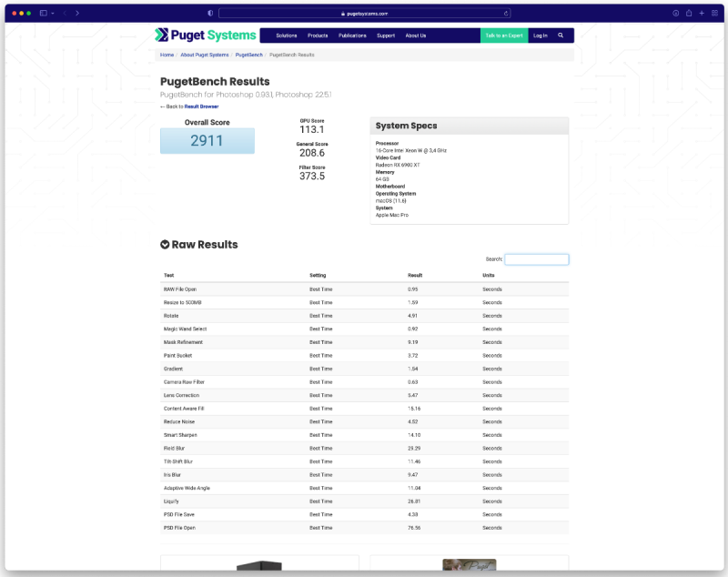Click the site search magnifier icon
Image resolution: width=728 pixels, height=577 pixels.
[561, 35]
